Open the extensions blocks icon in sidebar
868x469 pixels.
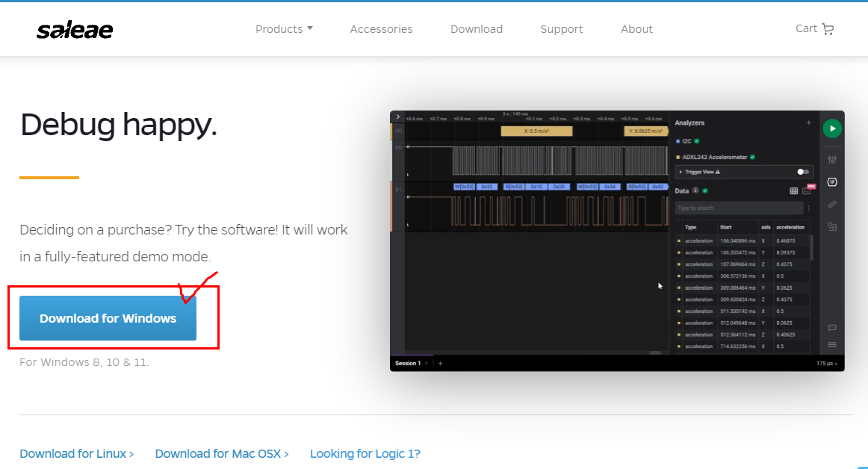point(832,226)
